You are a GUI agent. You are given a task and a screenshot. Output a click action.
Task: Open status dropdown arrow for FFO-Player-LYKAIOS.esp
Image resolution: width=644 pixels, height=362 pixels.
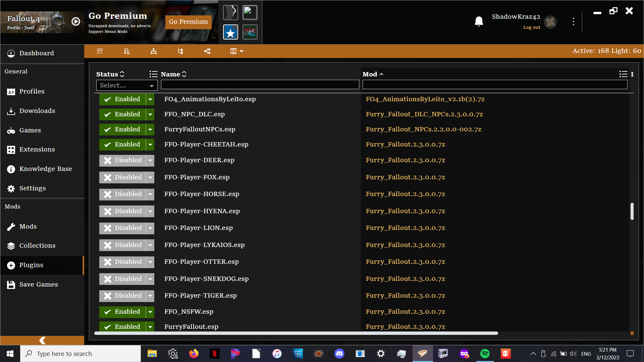click(150, 245)
